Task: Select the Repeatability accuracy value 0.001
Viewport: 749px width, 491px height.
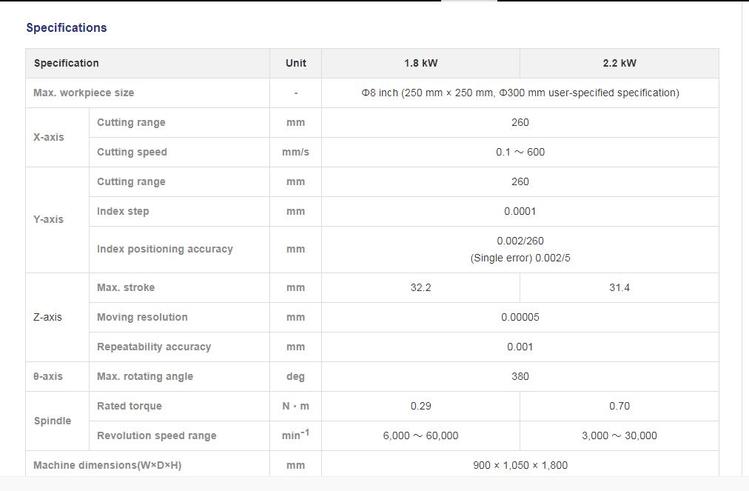Action: [520, 347]
